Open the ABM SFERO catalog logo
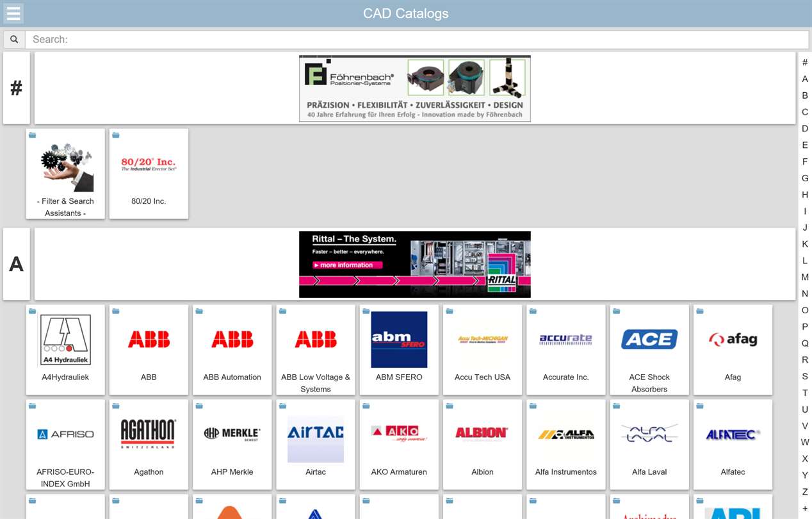This screenshot has height=519, width=812. tap(399, 340)
